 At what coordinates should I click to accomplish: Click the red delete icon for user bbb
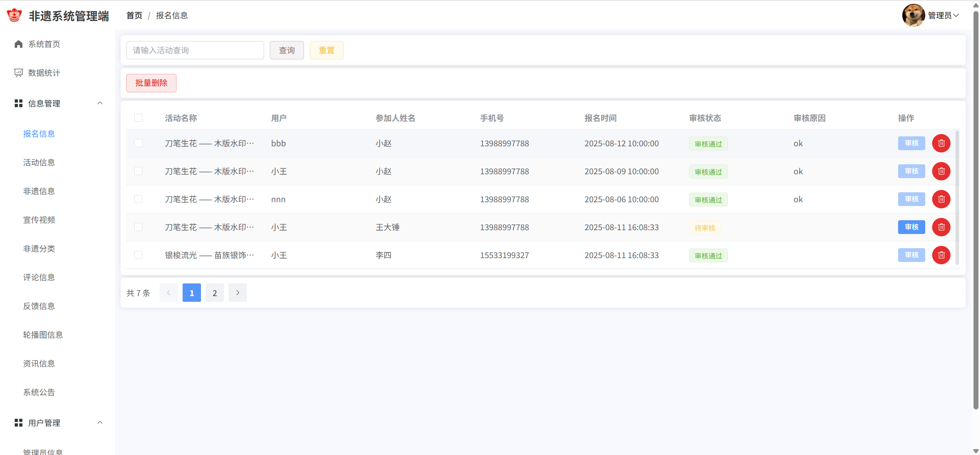(941, 143)
